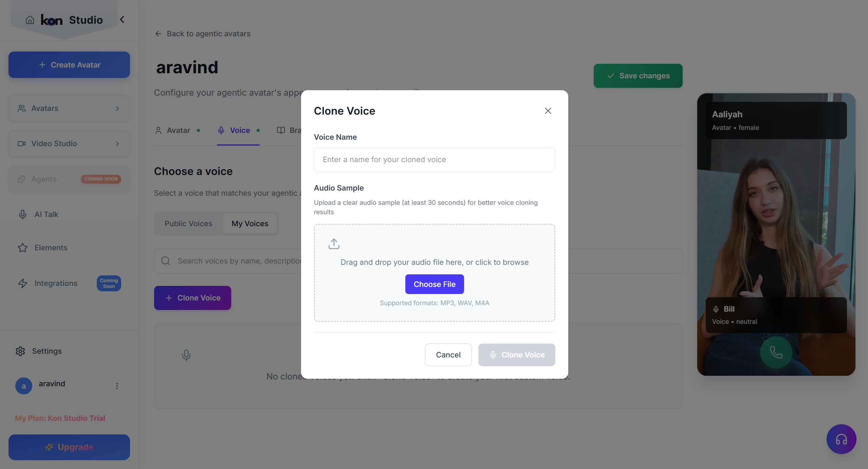Screen dimensions: 868x469
Task: Switch to the My Voices filter
Action: 250,223
